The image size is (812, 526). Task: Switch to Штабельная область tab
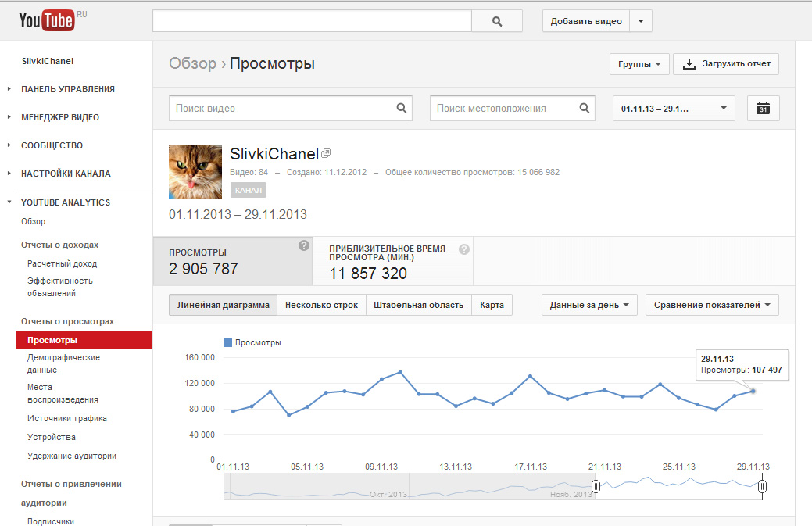[418, 305]
